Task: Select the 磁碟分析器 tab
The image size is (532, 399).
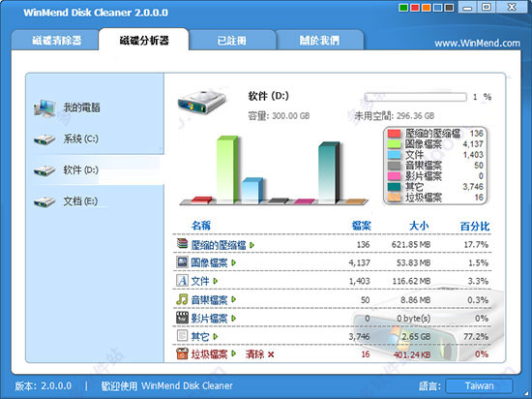Action: tap(144, 40)
